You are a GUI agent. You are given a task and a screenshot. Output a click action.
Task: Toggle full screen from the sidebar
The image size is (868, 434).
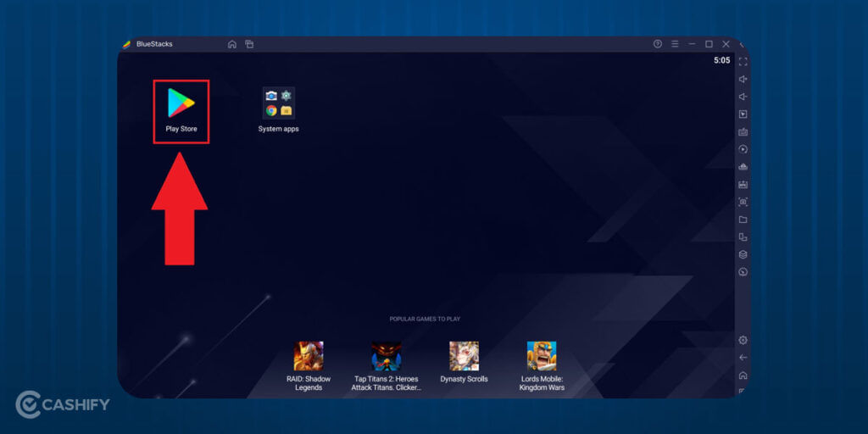(743, 61)
